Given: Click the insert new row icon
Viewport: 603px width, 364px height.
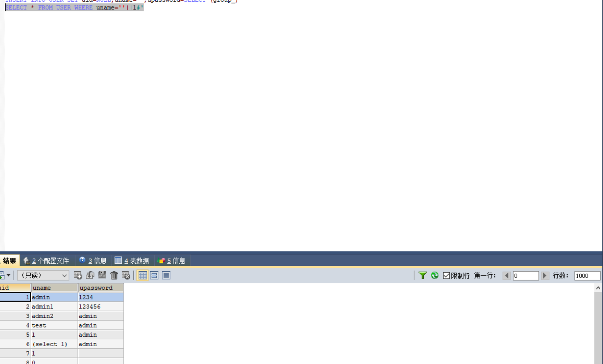Looking at the screenshot, I should (78, 275).
